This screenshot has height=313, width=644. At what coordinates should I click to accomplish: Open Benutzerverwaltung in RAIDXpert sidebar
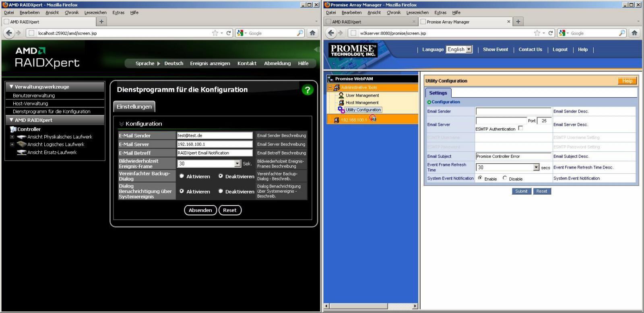pos(34,96)
